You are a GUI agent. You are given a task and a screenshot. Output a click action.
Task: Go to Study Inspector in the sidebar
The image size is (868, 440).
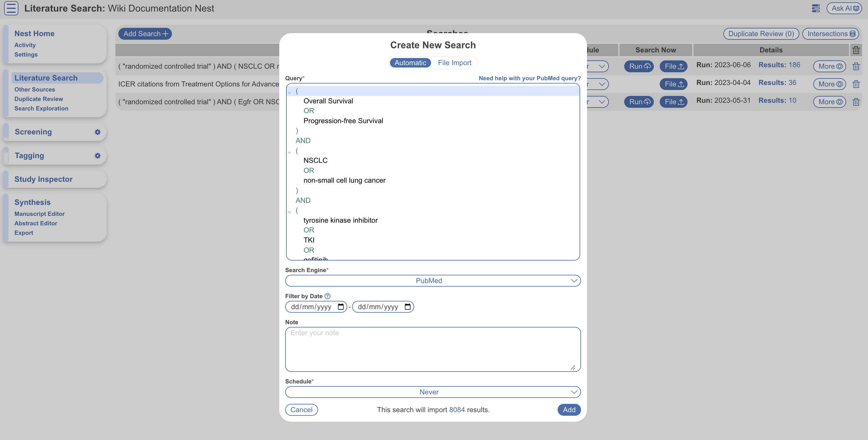(x=43, y=179)
